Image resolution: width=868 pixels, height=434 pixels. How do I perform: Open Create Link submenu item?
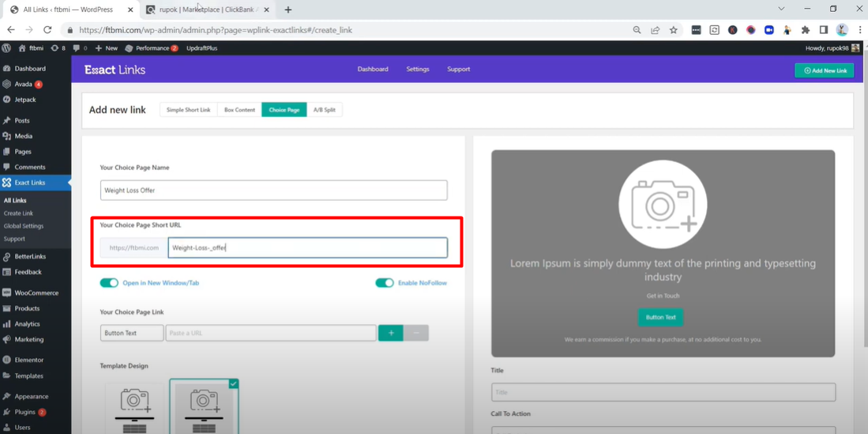(18, 213)
